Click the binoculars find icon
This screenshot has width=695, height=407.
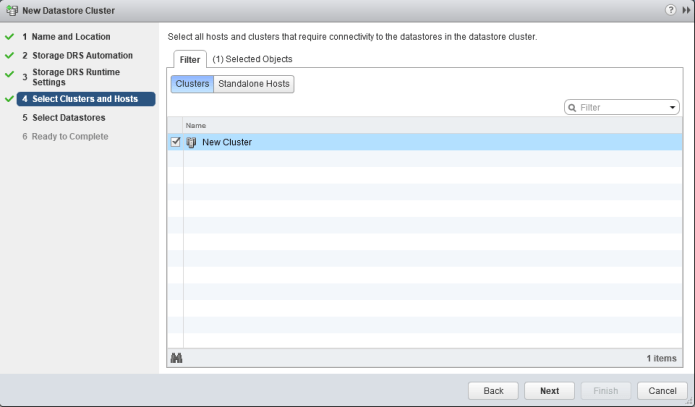click(176, 357)
